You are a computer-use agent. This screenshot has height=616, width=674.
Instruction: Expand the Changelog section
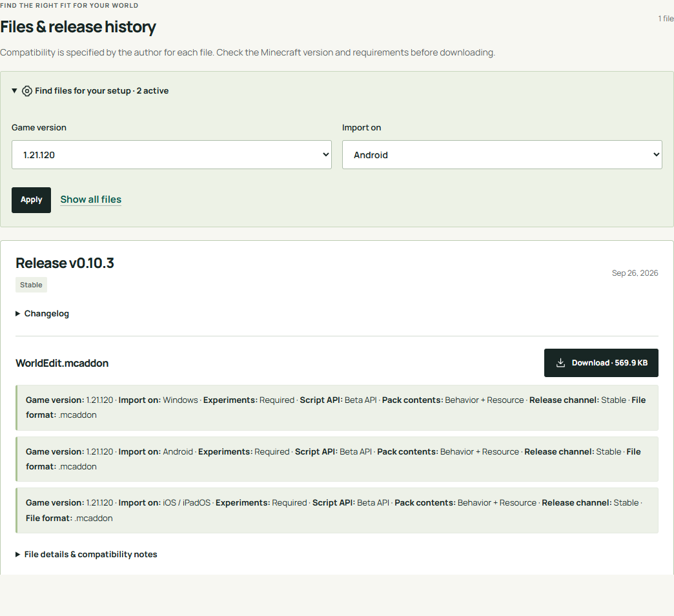click(x=42, y=313)
